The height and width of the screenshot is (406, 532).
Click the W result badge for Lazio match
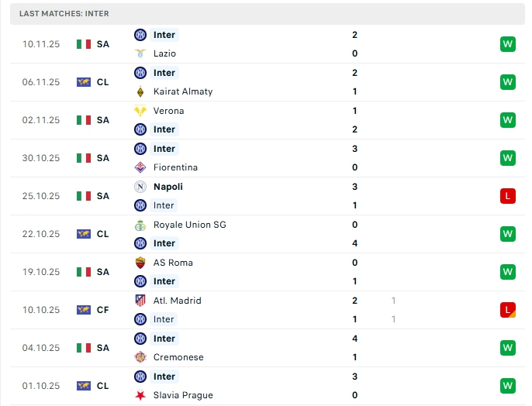pos(508,44)
